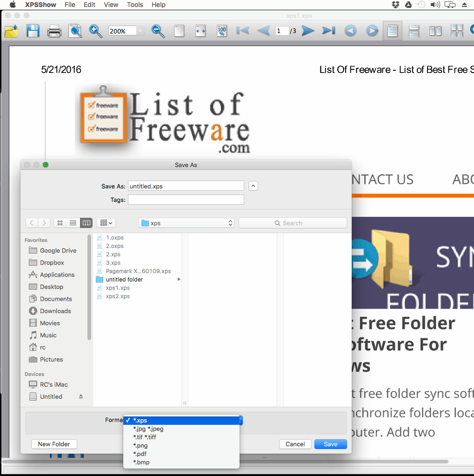The image size is (474, 476).
Task: Click the Open file folder icon
Action: 12,31
